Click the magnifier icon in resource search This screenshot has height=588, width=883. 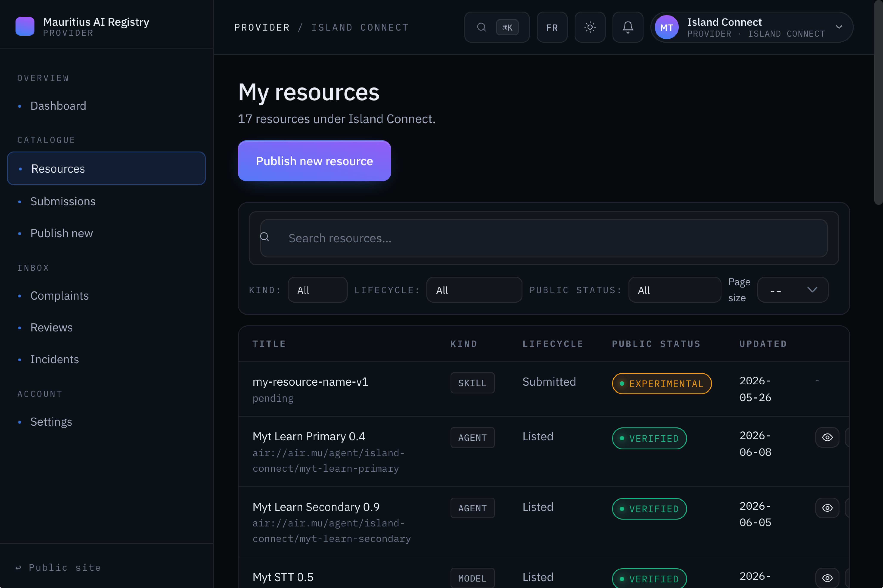[264, 237]
